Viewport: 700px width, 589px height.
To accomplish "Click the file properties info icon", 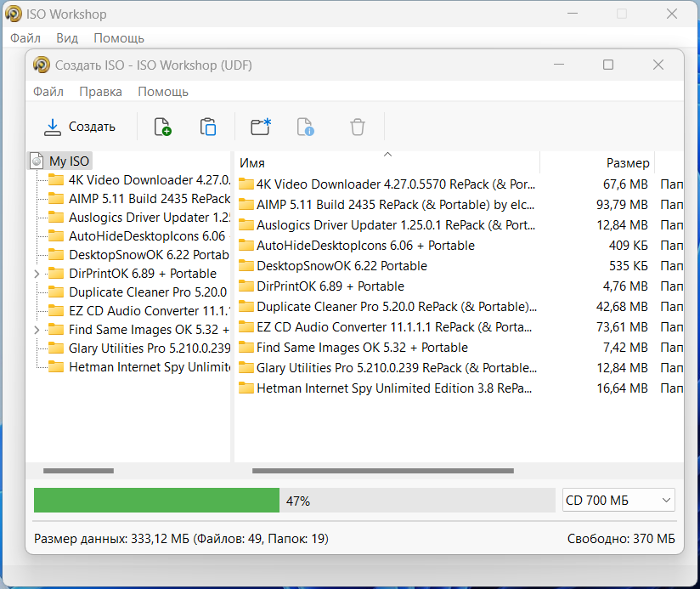I will point(306,127).
